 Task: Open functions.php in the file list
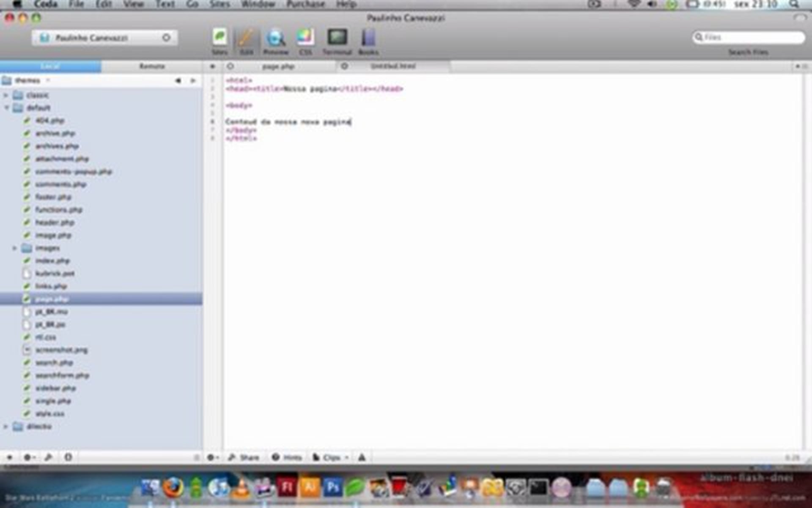point(58,210)
